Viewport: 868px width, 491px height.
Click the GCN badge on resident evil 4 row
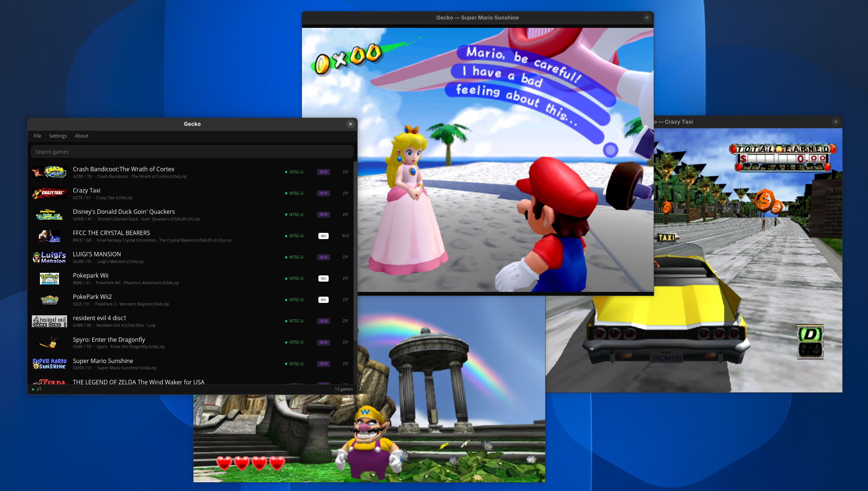click(x=323, y=321)
